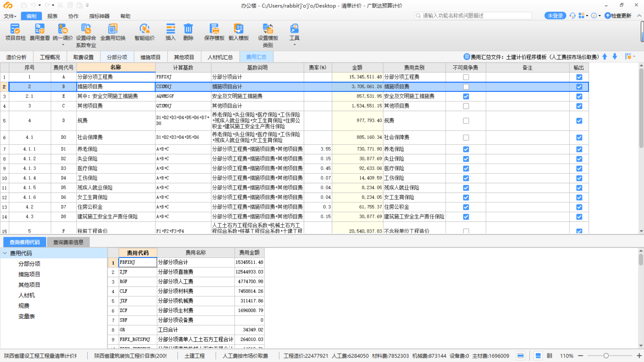Uncheck 输出 checkbox for 其他项目费 row
This screenshot has height=362, width=644.
coord(579,106)
